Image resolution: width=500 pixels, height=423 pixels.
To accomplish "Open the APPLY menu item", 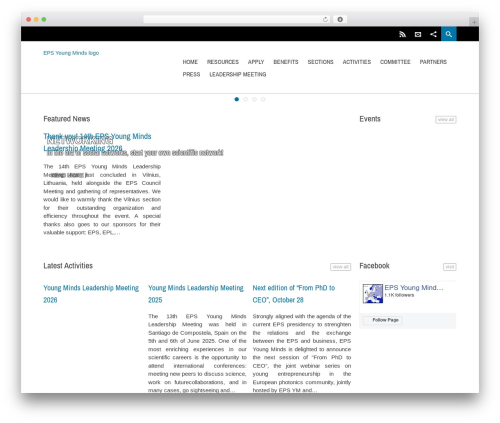I will (x=256, y=62).
